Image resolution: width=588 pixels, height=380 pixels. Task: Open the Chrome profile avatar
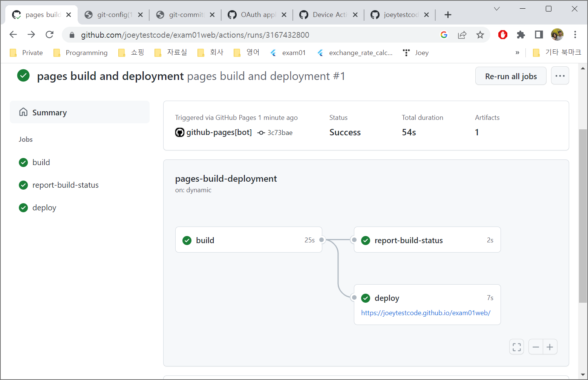click(557, 35)
